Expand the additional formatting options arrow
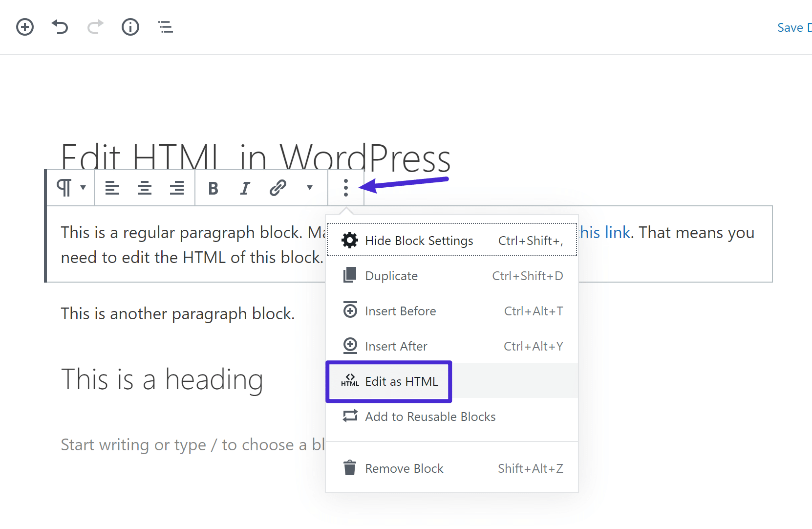812x529 pixels. 309,188
